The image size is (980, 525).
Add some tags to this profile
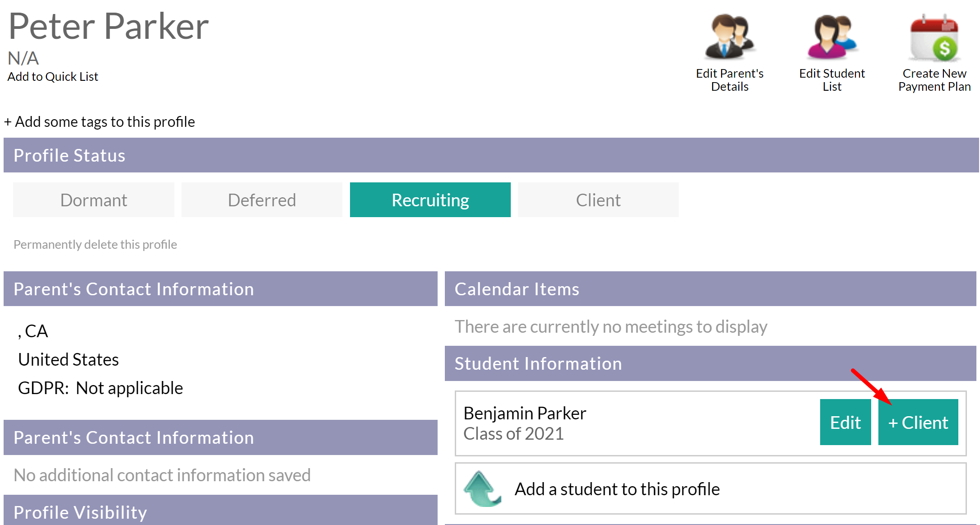coord(100,122)
